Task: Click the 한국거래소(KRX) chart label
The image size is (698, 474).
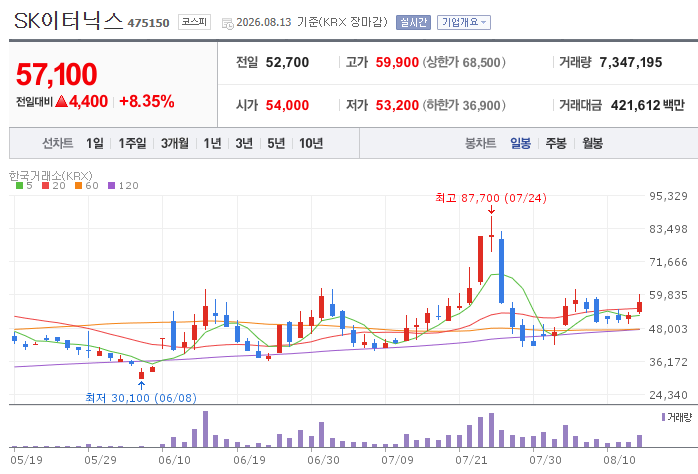Action: point(51,176)
